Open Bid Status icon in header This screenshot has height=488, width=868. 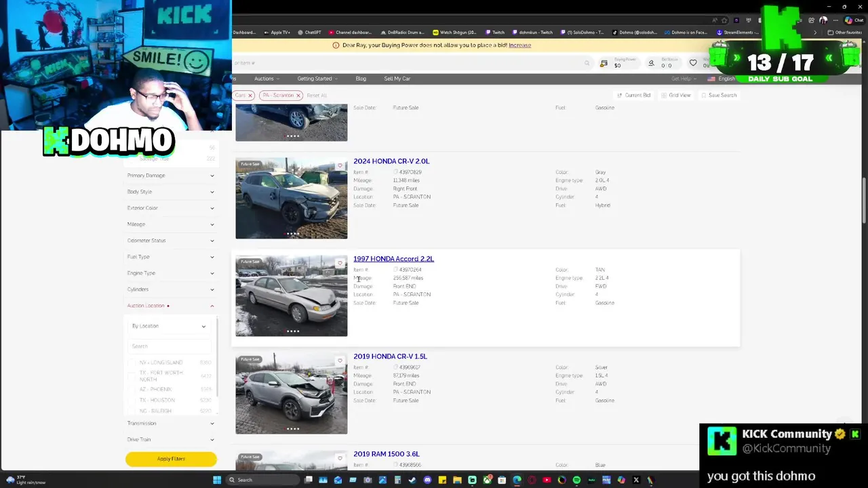point(651,63)
